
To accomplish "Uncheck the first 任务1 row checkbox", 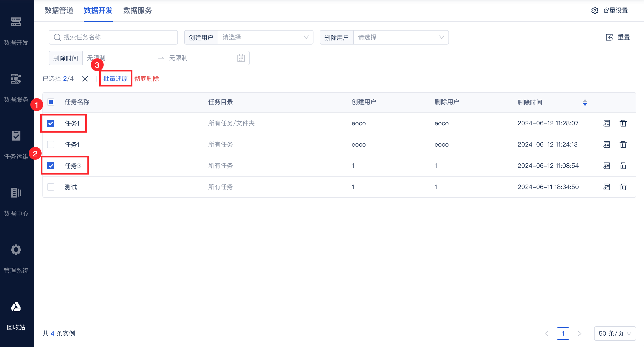I will coord(51,123).
